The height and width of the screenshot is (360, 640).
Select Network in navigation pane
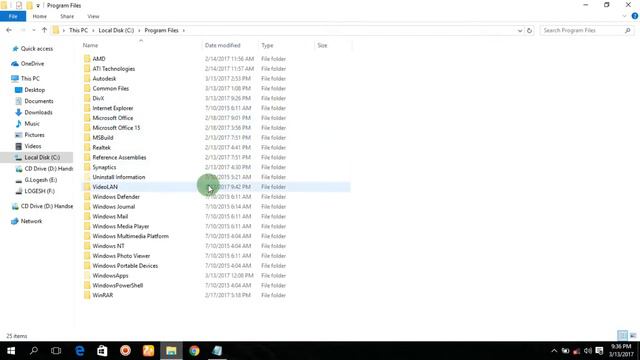click(31, 221)
